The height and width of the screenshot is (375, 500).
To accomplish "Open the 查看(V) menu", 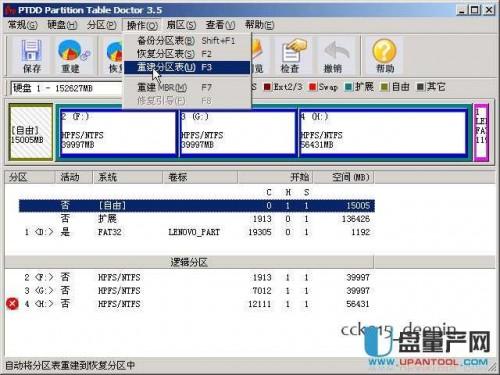I will (220, 25).
